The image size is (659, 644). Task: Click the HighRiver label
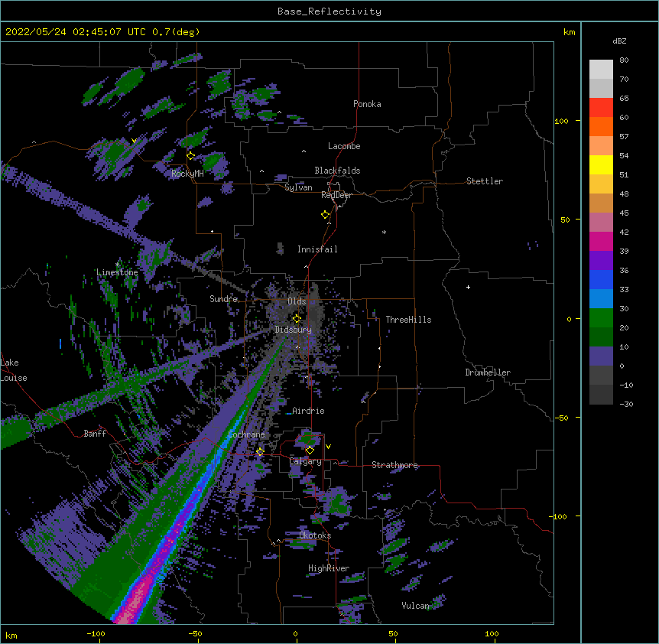(x=329, y=568)
